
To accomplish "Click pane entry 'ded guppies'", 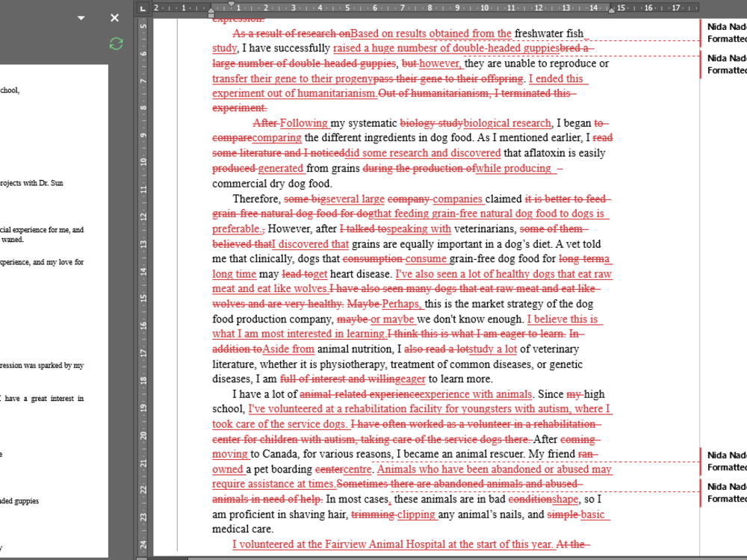I will tap(19, 501).
